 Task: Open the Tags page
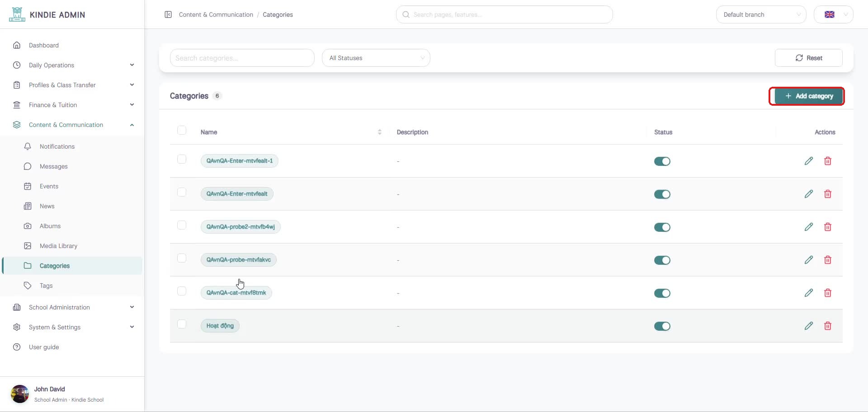(x=72, y=286)
